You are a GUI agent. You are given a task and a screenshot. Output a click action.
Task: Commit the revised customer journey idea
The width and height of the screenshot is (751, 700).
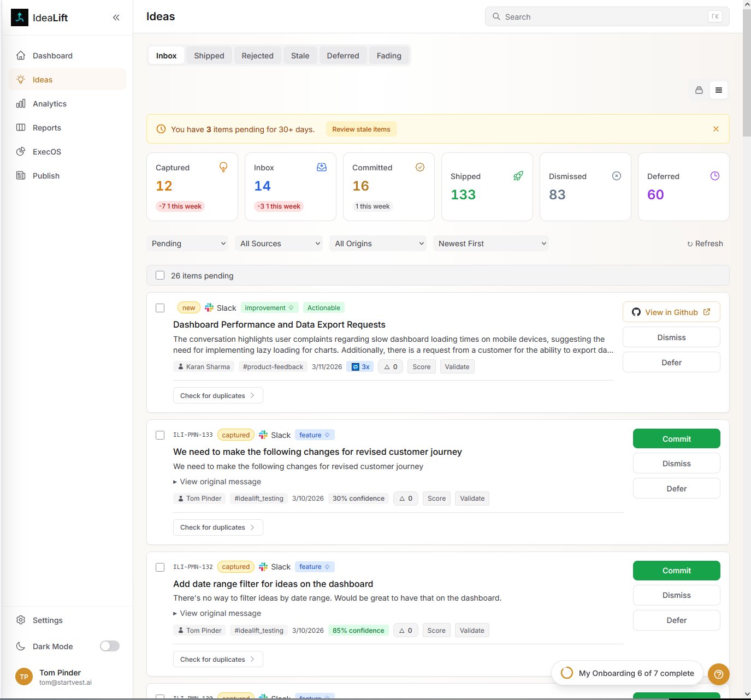[x=676, y=439]
